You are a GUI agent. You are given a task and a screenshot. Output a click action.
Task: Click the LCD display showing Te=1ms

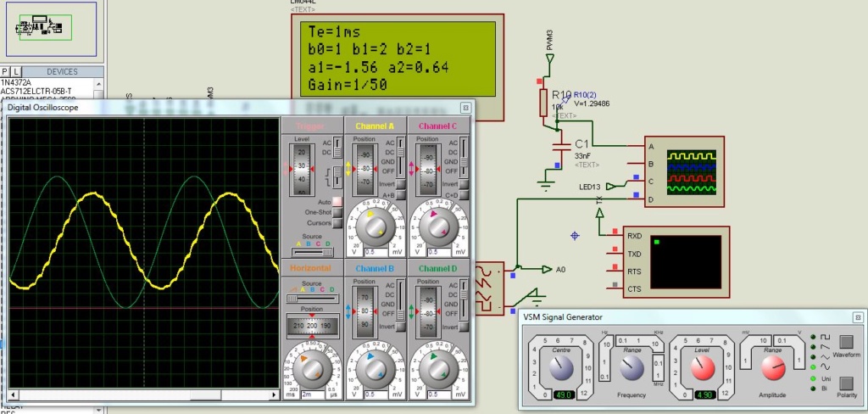(x=398, y=59)
